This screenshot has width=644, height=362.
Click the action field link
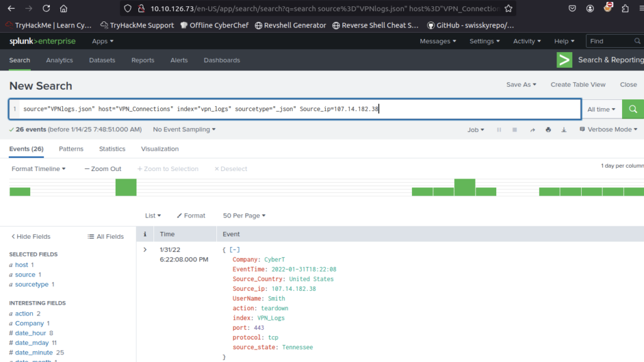point(24,314)
